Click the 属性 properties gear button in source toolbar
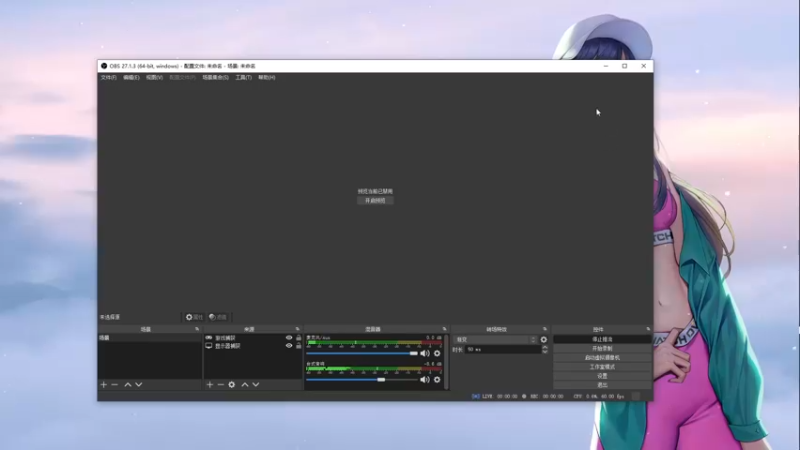This screenshot has height=450, width=800. 194,317
